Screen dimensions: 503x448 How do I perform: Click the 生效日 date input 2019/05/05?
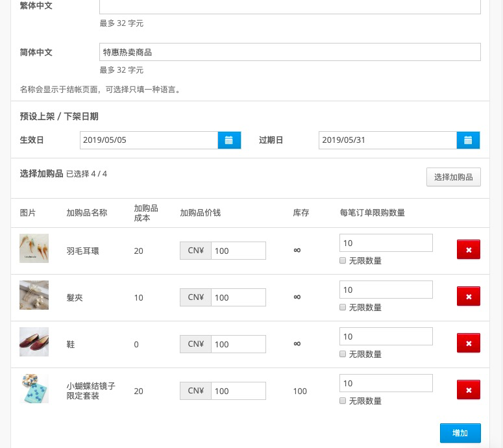(x=149, y=140)
